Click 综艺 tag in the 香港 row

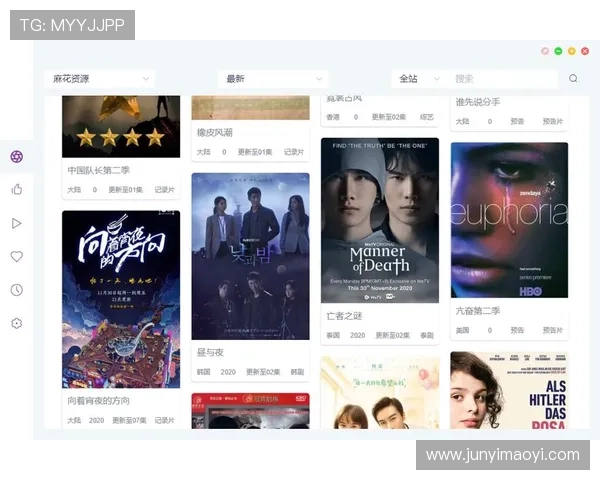point(427,117)
